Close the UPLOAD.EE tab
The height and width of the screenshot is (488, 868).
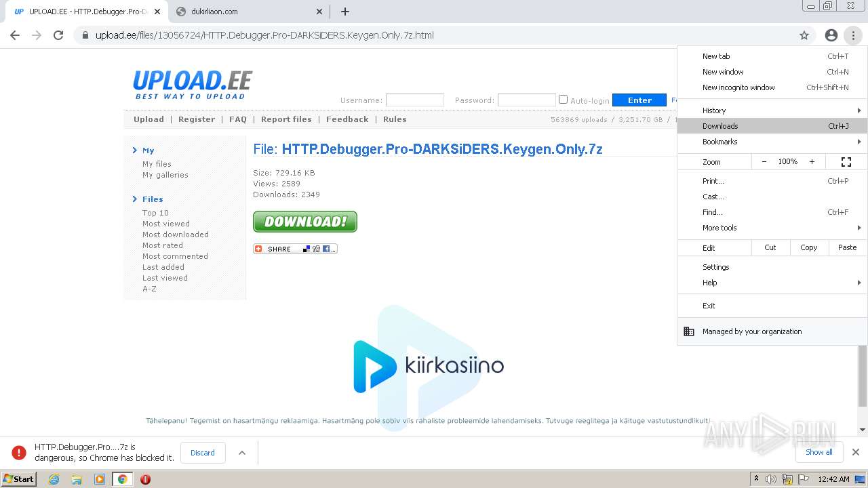pos(157,12)
